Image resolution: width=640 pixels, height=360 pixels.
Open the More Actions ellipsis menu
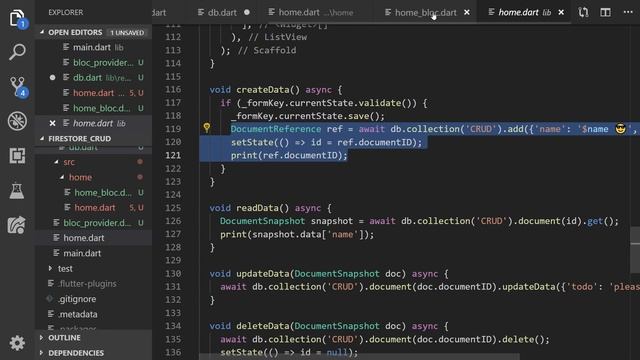tap(628, 12)
